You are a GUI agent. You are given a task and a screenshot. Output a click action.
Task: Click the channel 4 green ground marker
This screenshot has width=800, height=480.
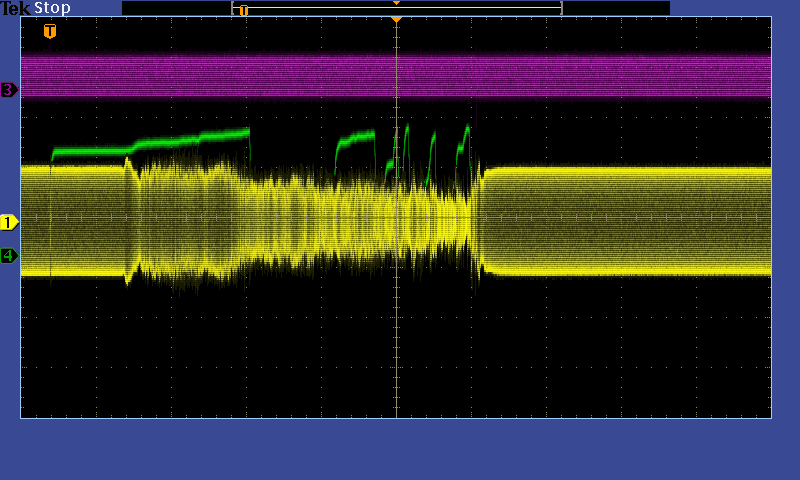coord(9,256)
